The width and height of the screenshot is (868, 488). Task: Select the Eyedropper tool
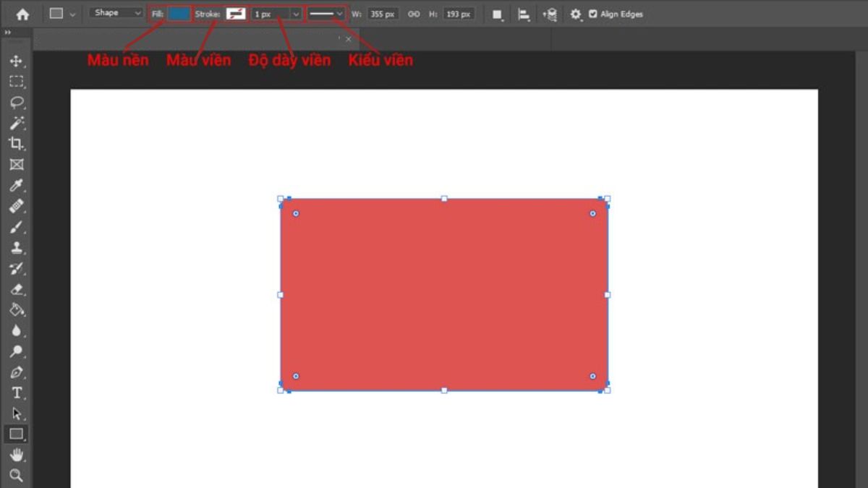coord(16,185)
